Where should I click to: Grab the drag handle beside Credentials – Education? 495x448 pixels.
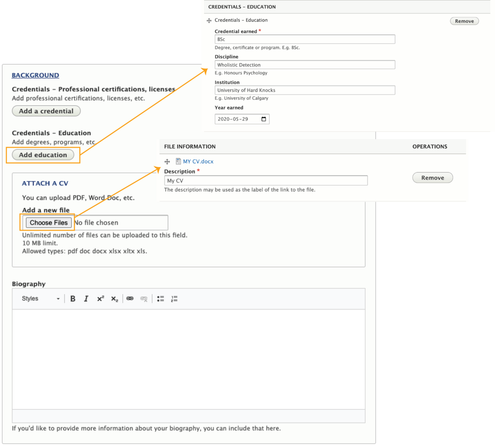(209, 20)
